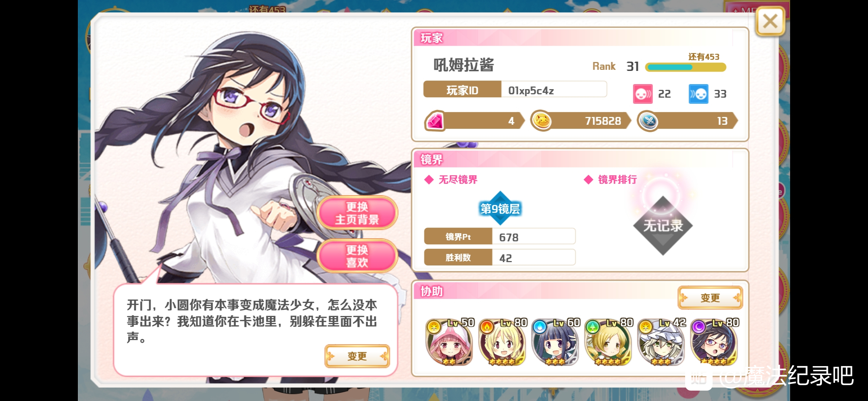The width and height of the screenshot is (868, 401).
Task: Click the 无记录 ranking emblem
Action: click(663, 225)
